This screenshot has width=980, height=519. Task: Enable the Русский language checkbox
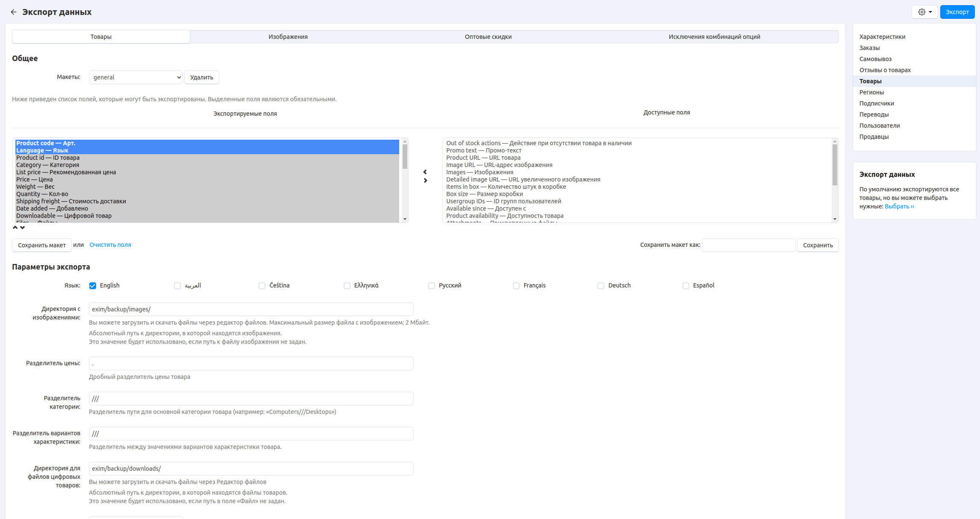(x=432, y=286)
